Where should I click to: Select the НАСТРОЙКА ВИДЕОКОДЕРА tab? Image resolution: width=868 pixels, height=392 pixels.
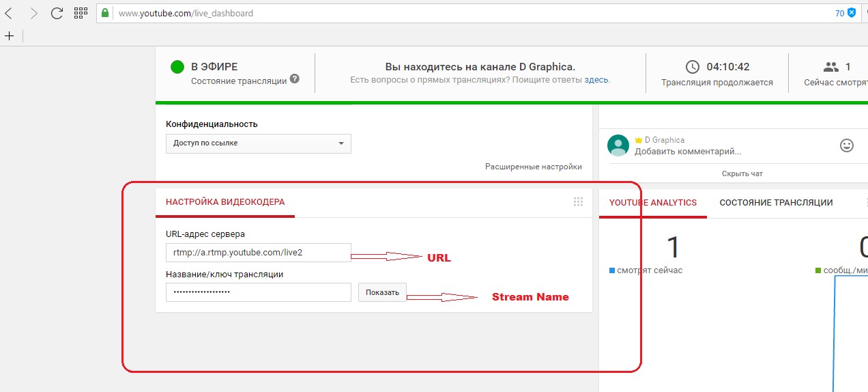225,202
